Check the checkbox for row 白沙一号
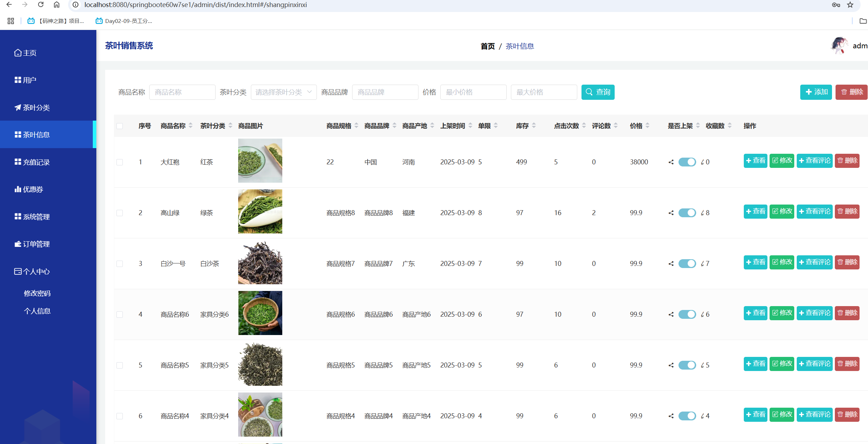 [x=120, y=264]
